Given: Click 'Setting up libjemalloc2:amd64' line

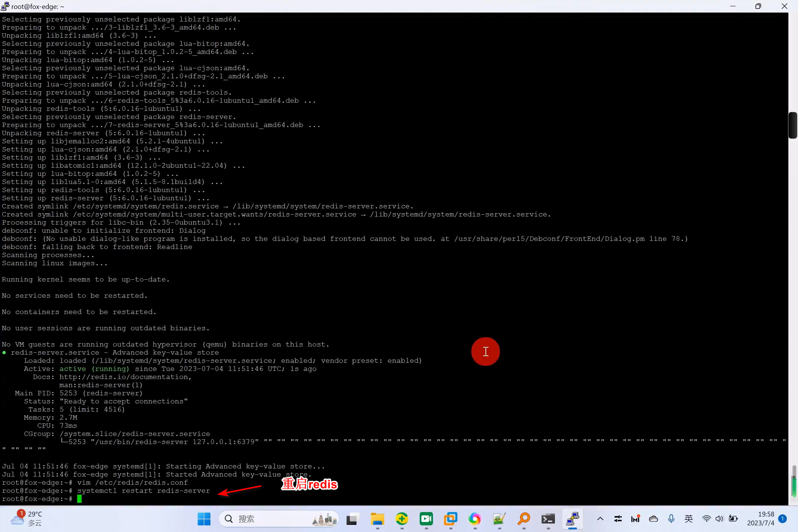Looking at the screenshot, I should click(112, 141).
